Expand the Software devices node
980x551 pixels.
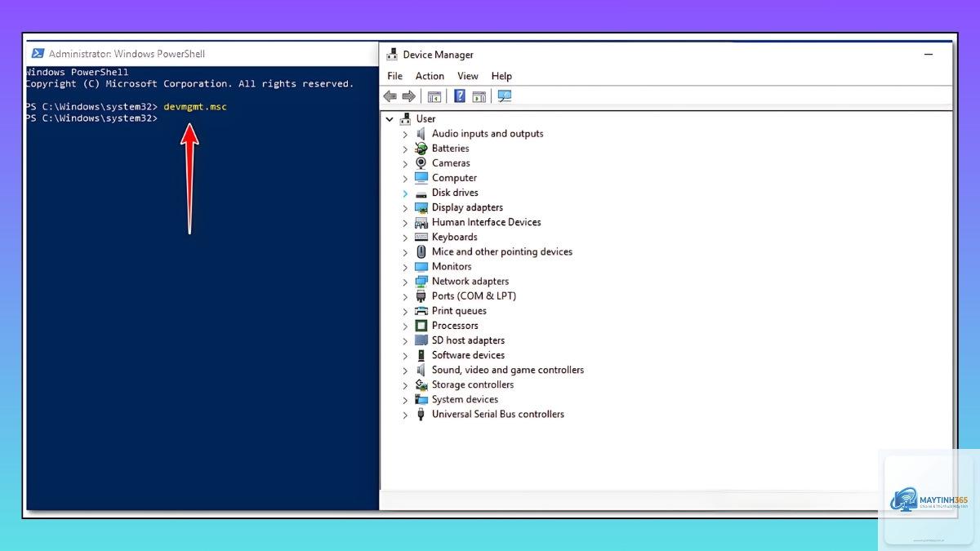(x=405, y=355)
